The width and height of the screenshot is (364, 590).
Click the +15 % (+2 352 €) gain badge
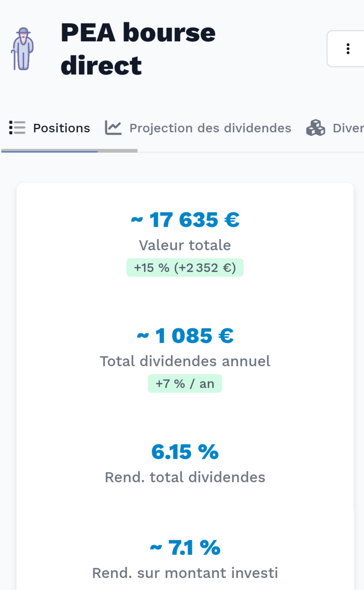pos(185,268)
